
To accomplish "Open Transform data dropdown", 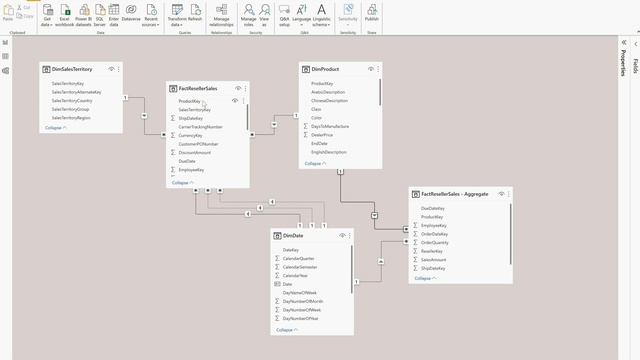I will (177, 16).
